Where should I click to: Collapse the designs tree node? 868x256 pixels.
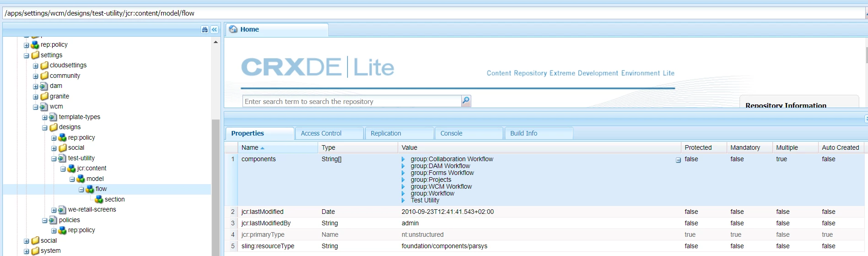click(45, 128)
